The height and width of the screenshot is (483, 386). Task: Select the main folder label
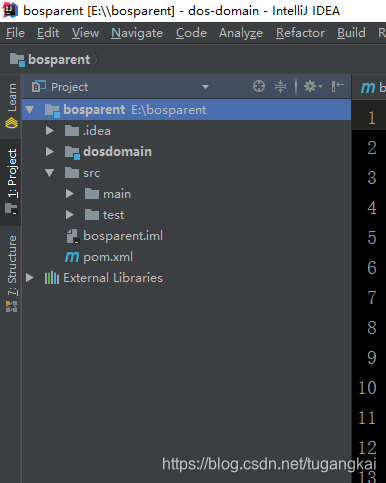point(117,194)
